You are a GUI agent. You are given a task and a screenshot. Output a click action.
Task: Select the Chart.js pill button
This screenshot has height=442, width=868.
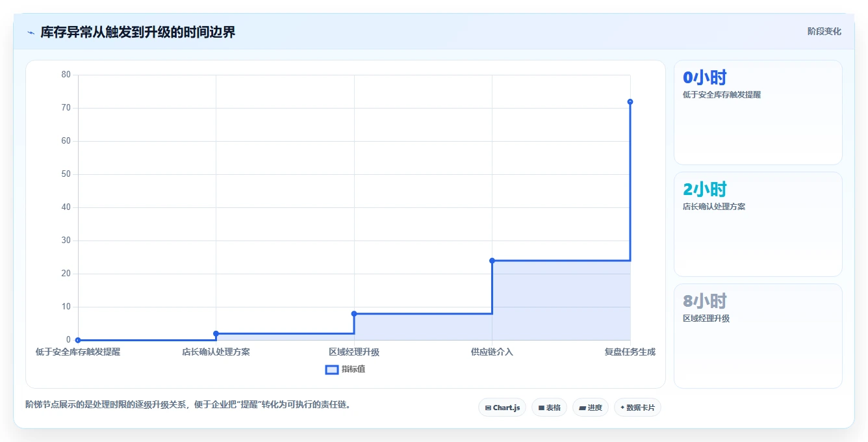502,408
